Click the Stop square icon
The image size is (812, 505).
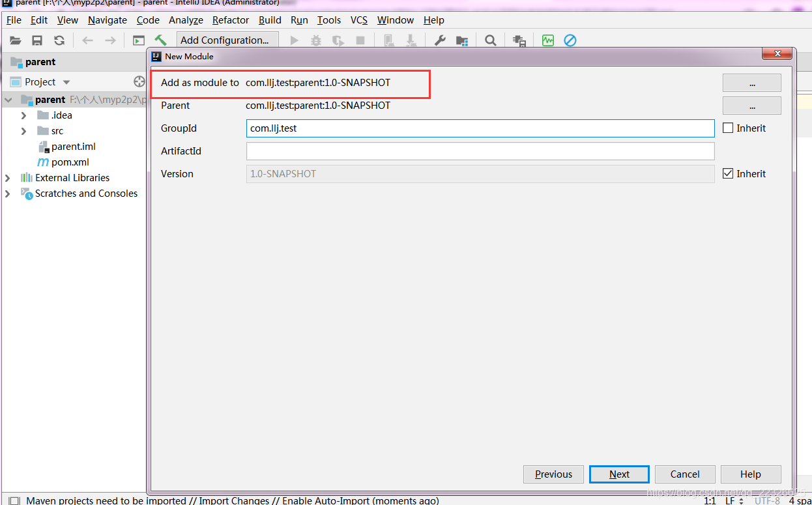(360, 40)
